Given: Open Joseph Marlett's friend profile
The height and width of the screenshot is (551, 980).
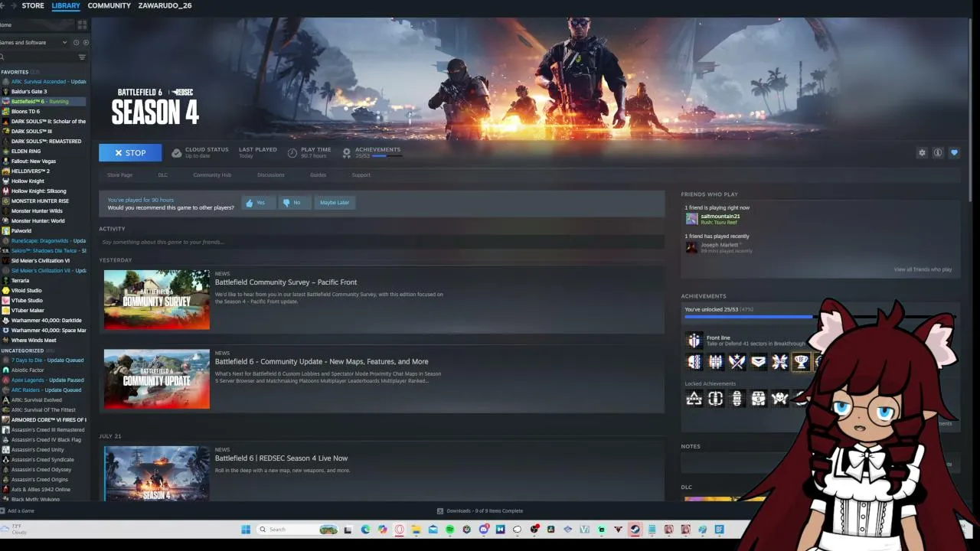Looking at the screenshot, I should [x=720, y=245].
